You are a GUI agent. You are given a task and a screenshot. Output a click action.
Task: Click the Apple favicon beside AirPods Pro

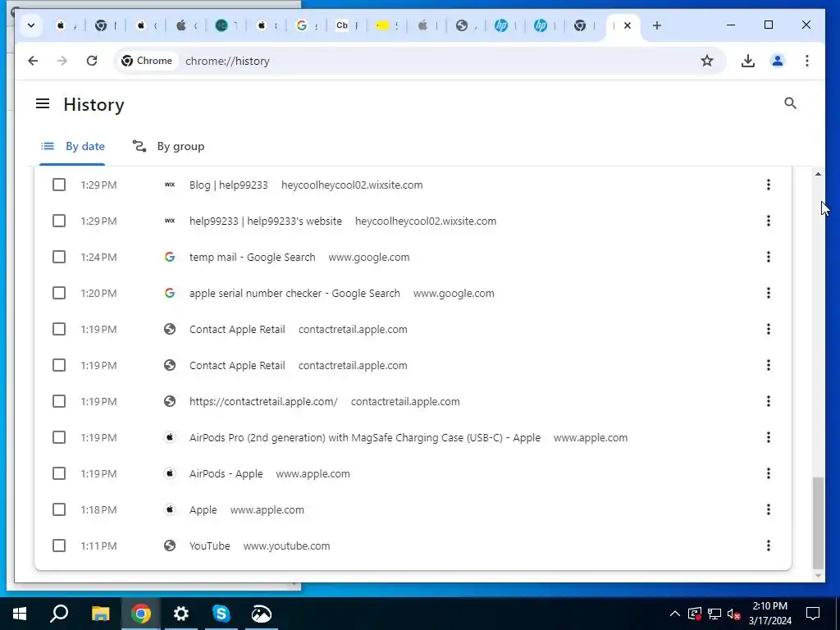click(x=170, y=438)
